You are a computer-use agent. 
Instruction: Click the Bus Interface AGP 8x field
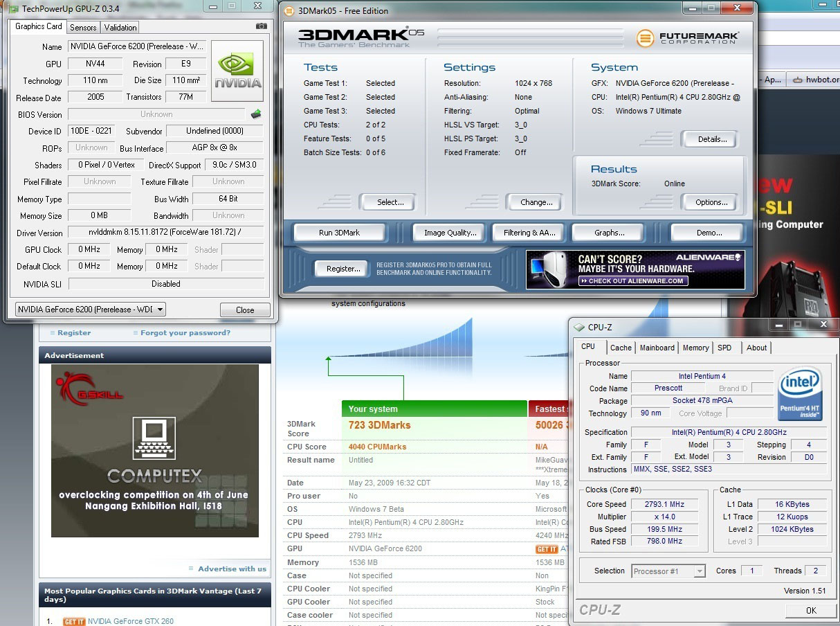pos(214,147)
